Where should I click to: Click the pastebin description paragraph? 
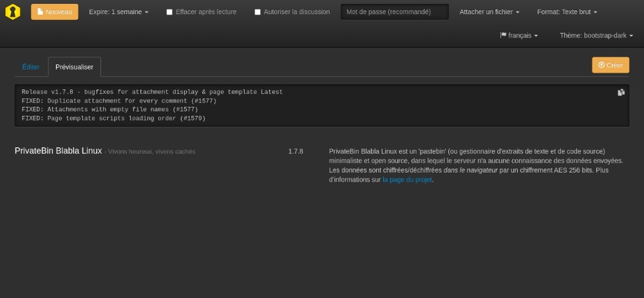pyautogui.click(x=475, y=165)
